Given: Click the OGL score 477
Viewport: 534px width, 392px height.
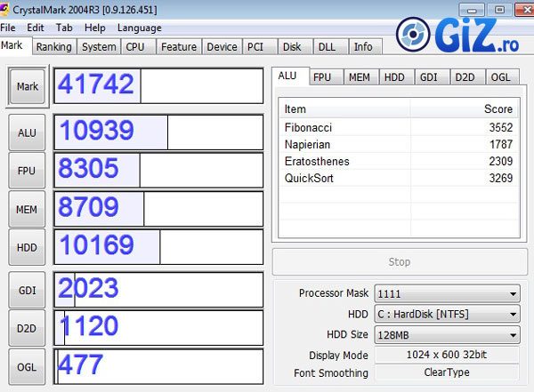Looking at the screenshot, I should 80,364.
